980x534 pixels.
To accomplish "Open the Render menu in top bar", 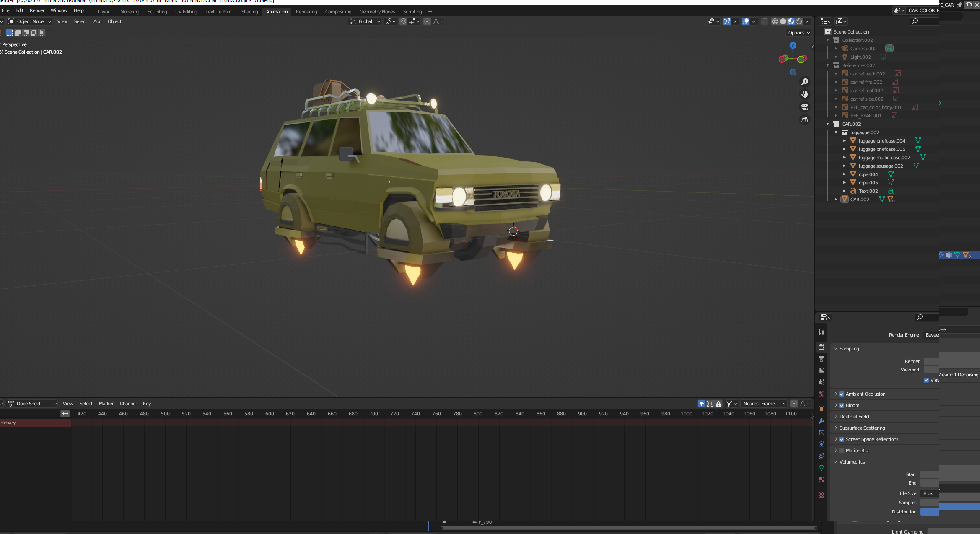I will (37, 10).
